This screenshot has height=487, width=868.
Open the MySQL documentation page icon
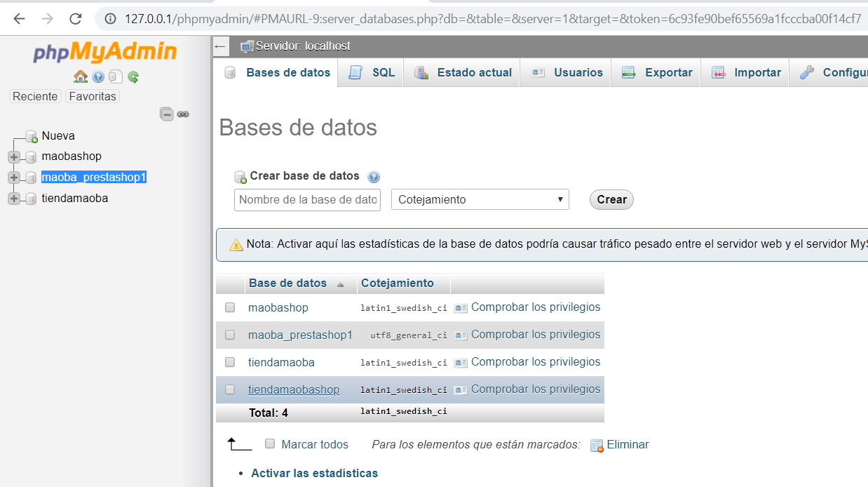(x=116, y=76)
